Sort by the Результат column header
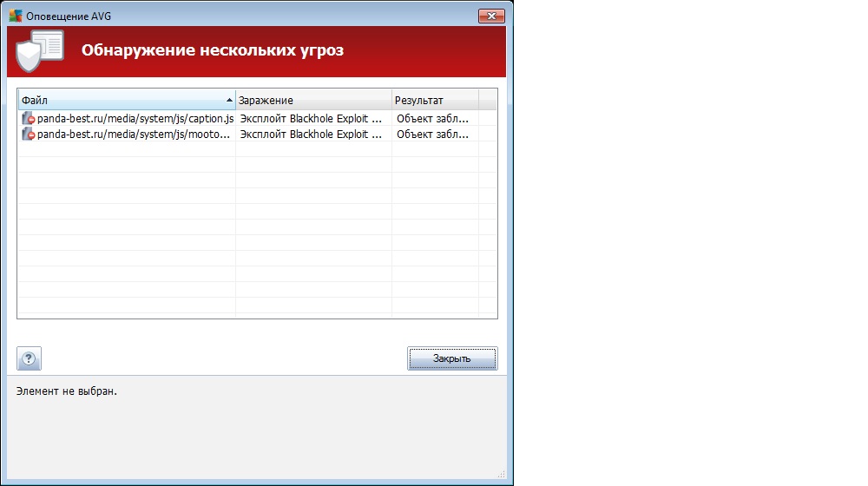868x486 pixels. coord(435,100)
